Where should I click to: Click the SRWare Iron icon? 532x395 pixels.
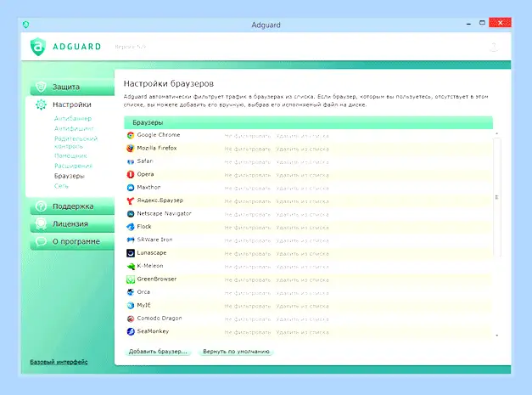click(131, 240)
